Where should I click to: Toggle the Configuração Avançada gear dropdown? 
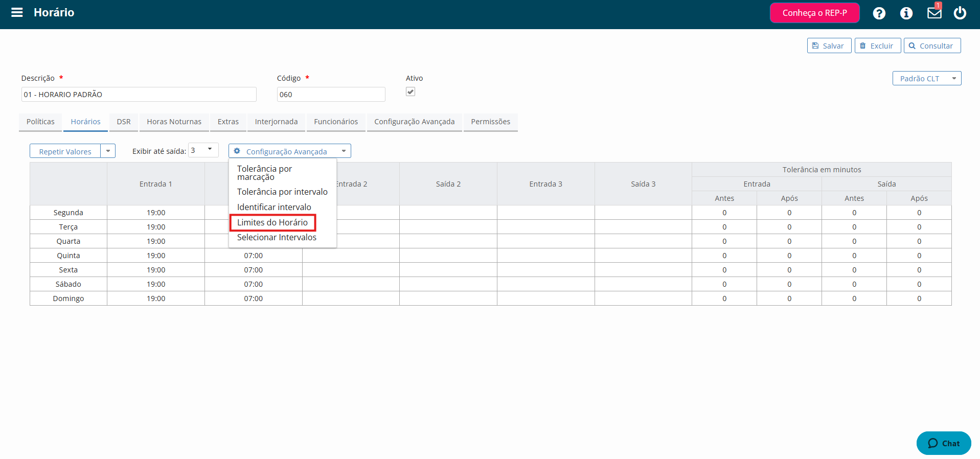289,151
